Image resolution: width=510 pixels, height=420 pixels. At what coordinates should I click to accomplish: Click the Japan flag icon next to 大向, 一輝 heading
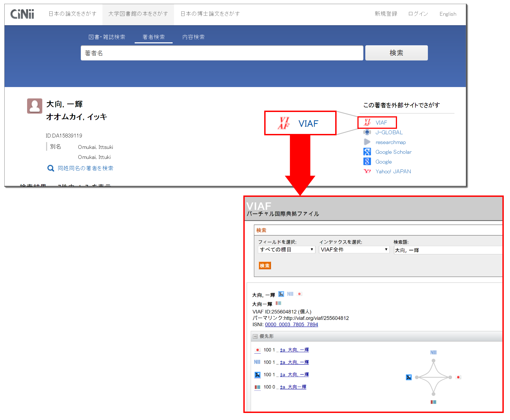[x=299, y=294]
